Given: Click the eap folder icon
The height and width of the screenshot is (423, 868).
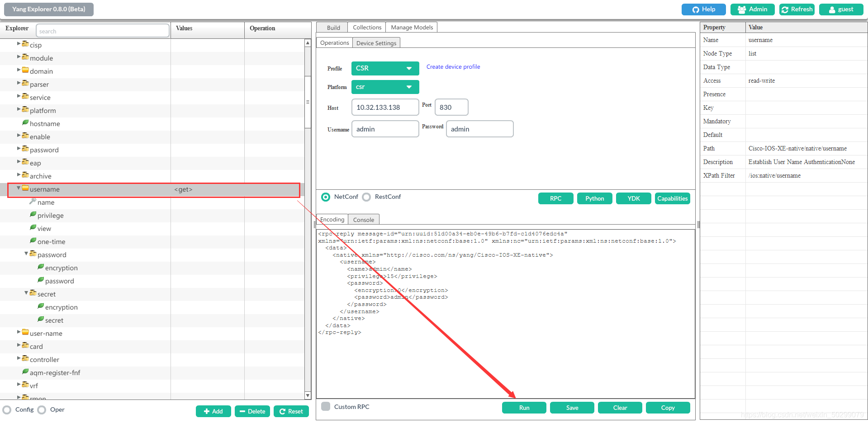Looking at the screenshot, I should point(25,162).
